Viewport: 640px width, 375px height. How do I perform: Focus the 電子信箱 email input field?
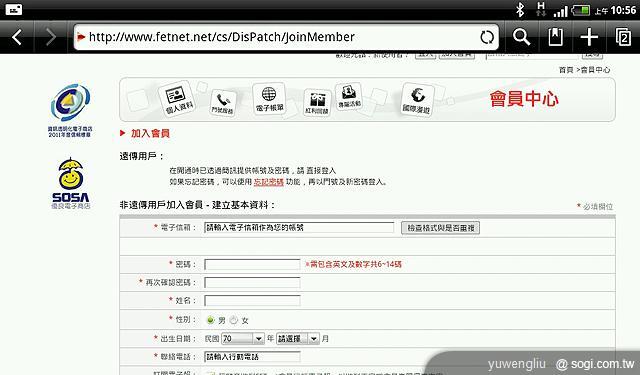click(299, 228)
